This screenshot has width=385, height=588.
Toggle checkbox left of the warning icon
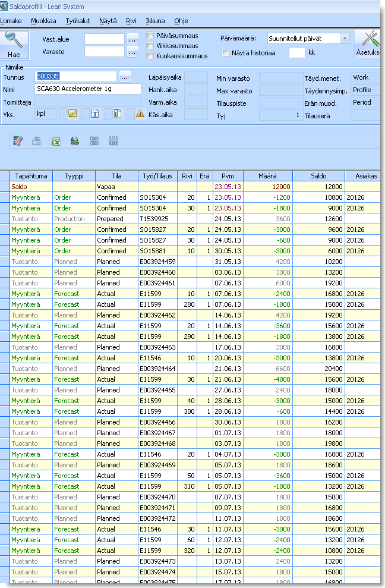[131, 114]
